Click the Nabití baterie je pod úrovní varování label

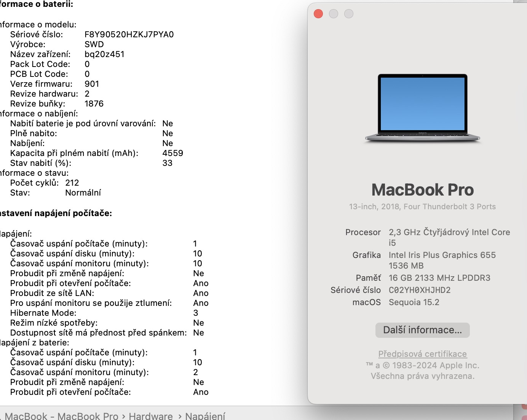tap(83, 123)
